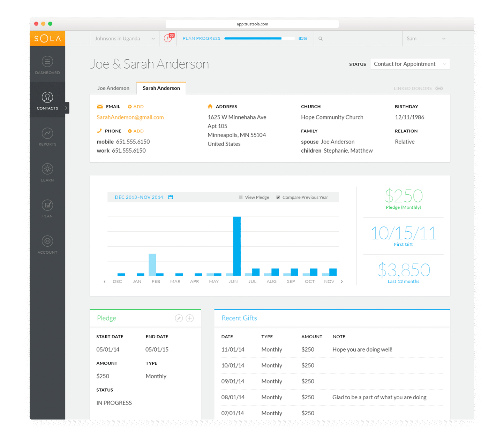Click note 'Glad to be a part of what you are doing'

[379, 397]
